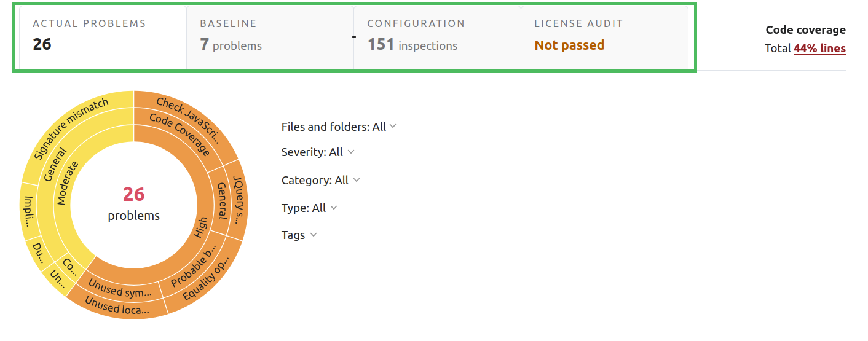Select the License Audit tab

pyautogui.click(x=604, y=37)
